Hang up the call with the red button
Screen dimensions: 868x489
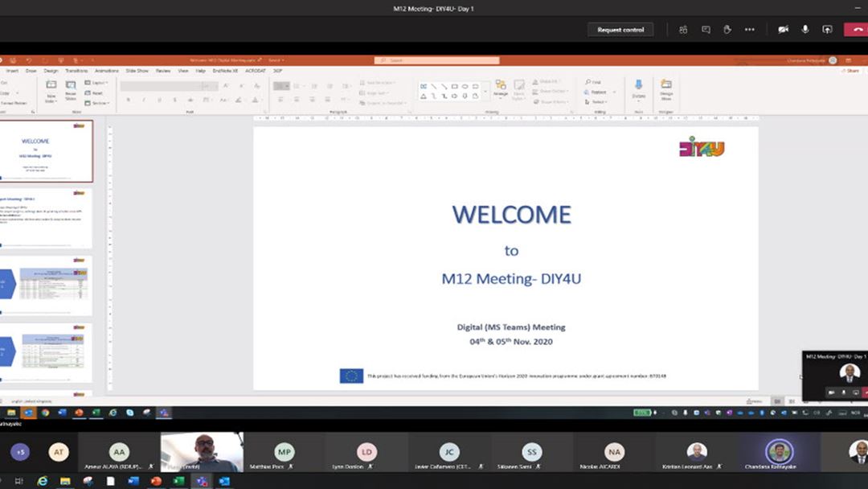click(855, 30)
